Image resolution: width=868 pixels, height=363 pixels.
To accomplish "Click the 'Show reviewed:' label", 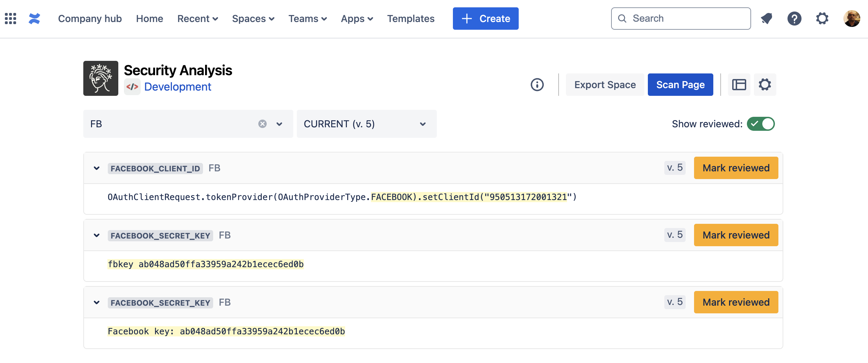I will (707, 124).
